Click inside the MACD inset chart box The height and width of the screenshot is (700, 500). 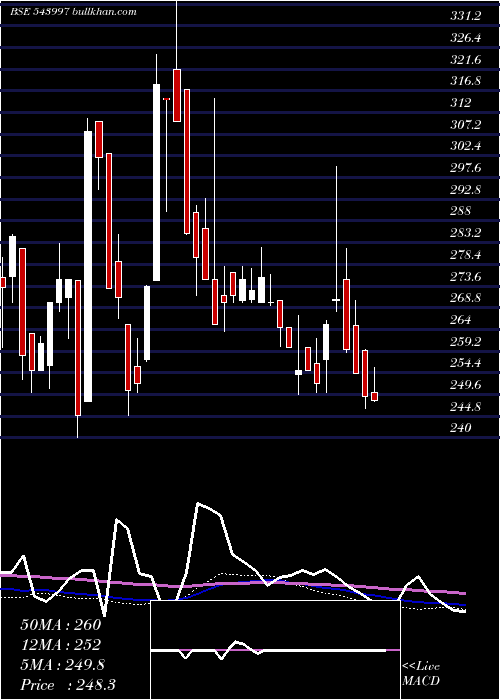pyautogui.click(x=275, y=650)
